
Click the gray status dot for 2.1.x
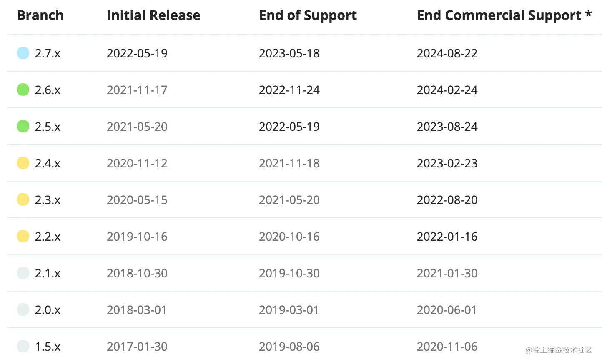pyautogui.click(x=23, y=273)
